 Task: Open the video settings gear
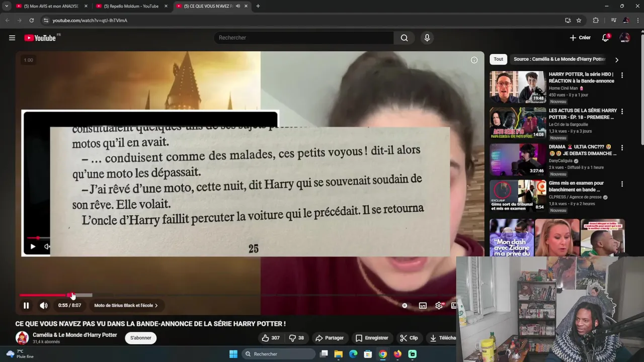[439, 305]
